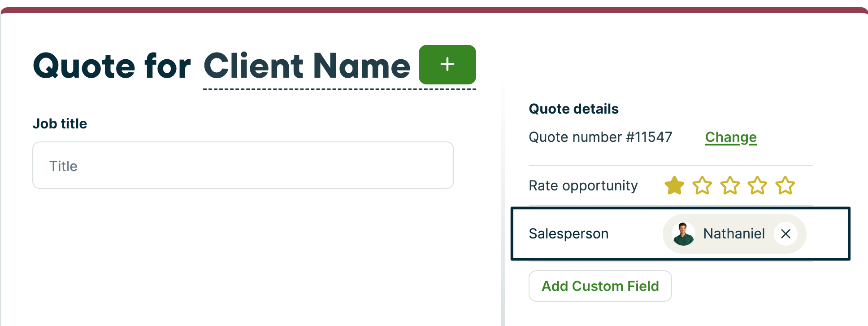Image resolution: width=868 pixels, height=326 pixels.
Task: Set opportunity rating to two stars
Action: coord(702,185)
